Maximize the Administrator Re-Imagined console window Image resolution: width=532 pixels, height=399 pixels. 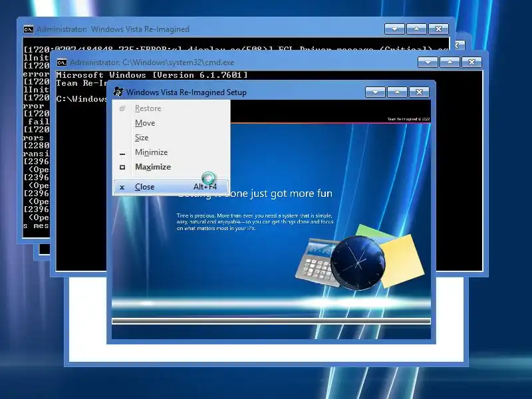[416, 29]
